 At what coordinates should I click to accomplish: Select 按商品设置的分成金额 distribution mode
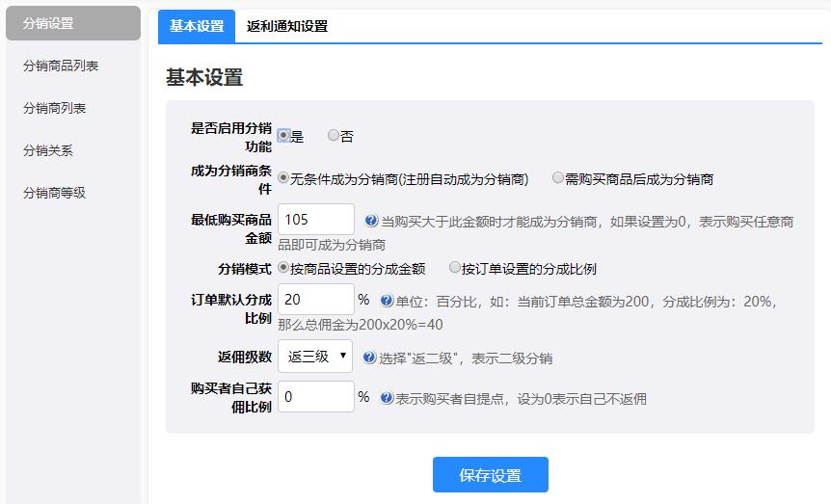[283, 268]
